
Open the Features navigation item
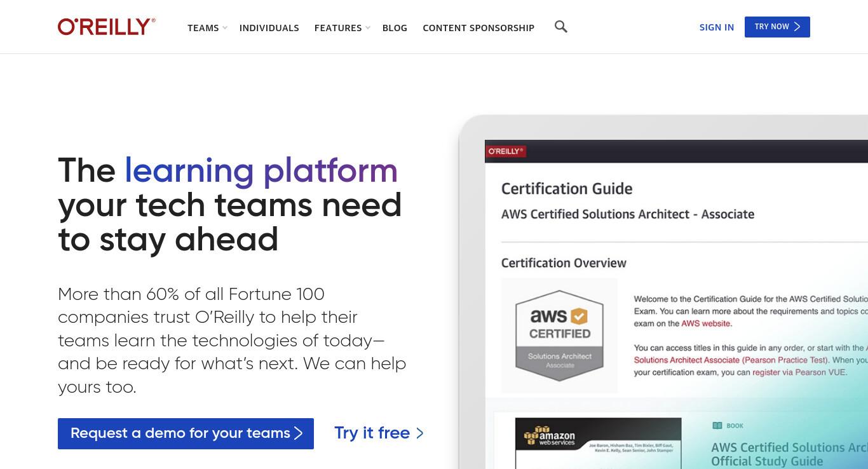pyautogui.click(x=338, y=28)
